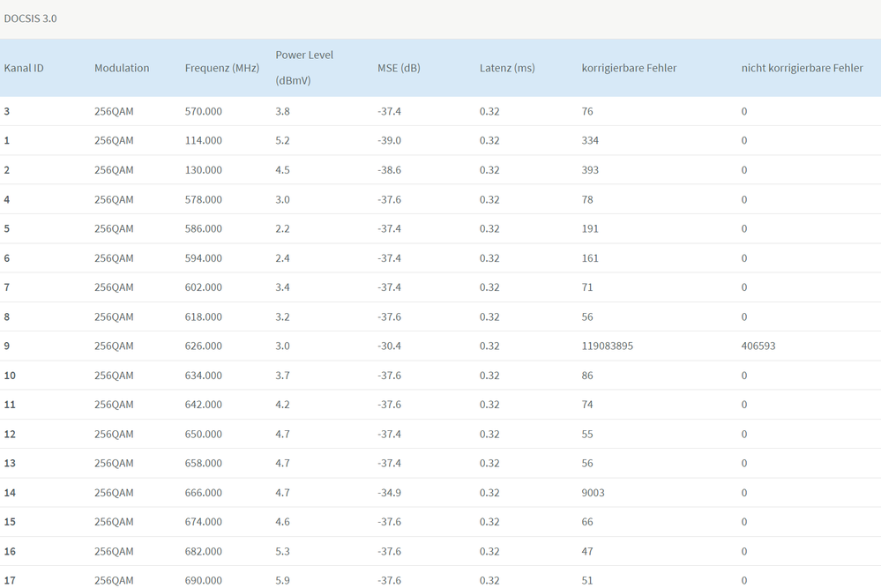The image size is (881, 588).
Task: Click the DOCSIS 3.0 section heading
Action: click(x=31, y=19)
